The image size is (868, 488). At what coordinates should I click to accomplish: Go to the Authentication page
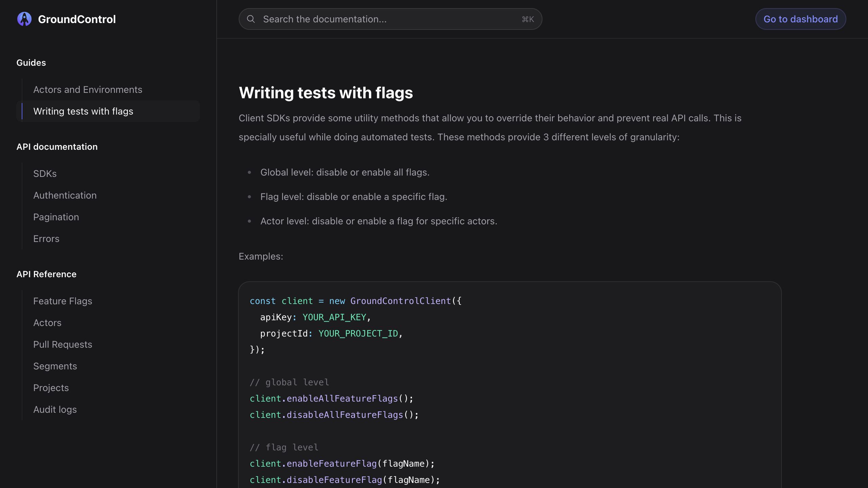[65, 195]
